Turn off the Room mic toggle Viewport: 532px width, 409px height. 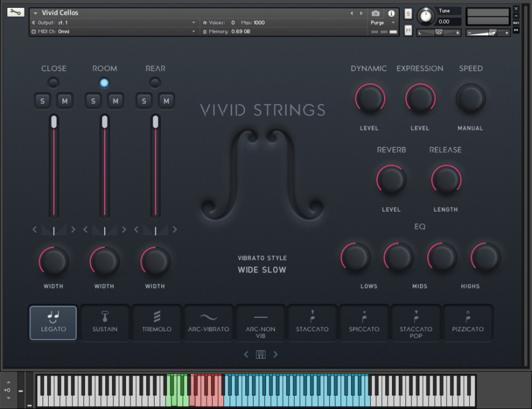(104, 83)
